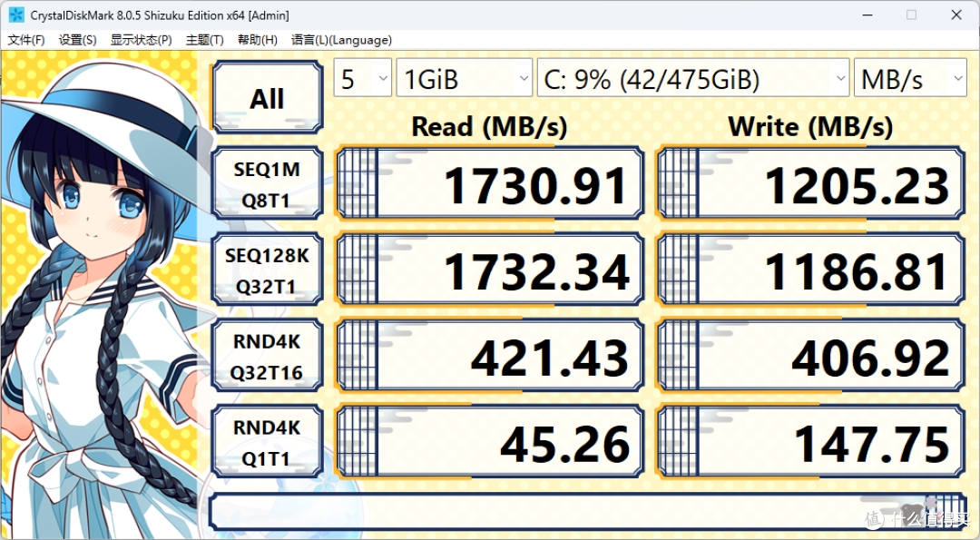Image resolution: width=980 pixels, height=540 pixels.
Task: Run all benchmarks with the All button
Action: pyautogui.click(x=268, y=97)
